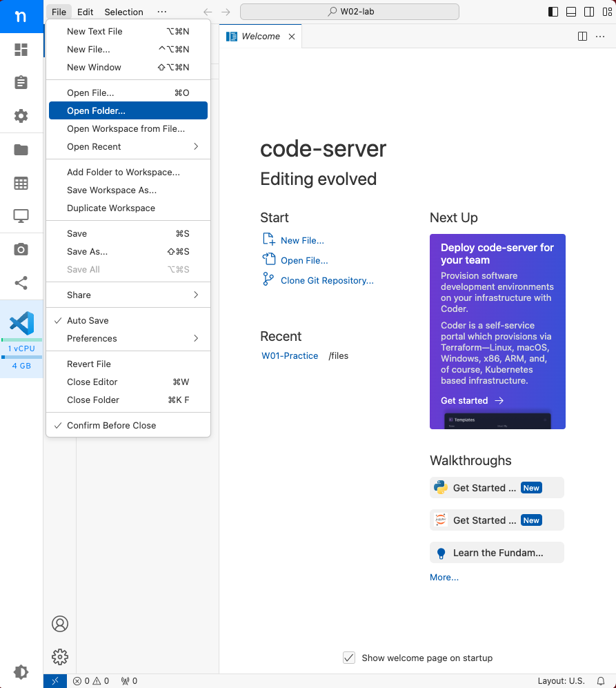Choose Revert File menu item
The width and height of the screenshot is (616, 688).
[128, 364]
